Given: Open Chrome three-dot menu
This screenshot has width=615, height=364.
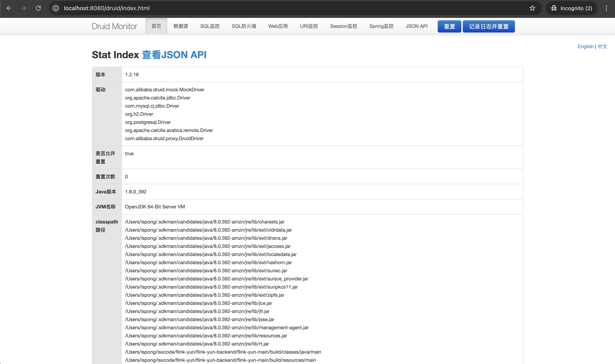Looking at the screenshot, I should click(606, 8).
